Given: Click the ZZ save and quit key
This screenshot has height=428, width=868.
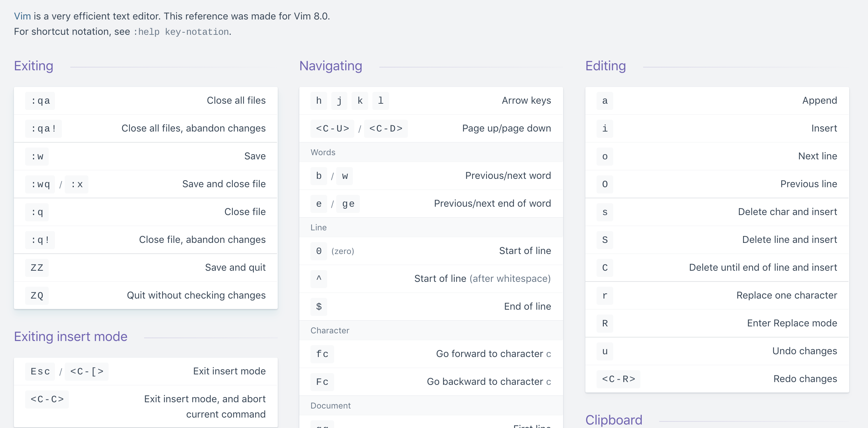Looking at the screenshot, I should pos(37,268).
